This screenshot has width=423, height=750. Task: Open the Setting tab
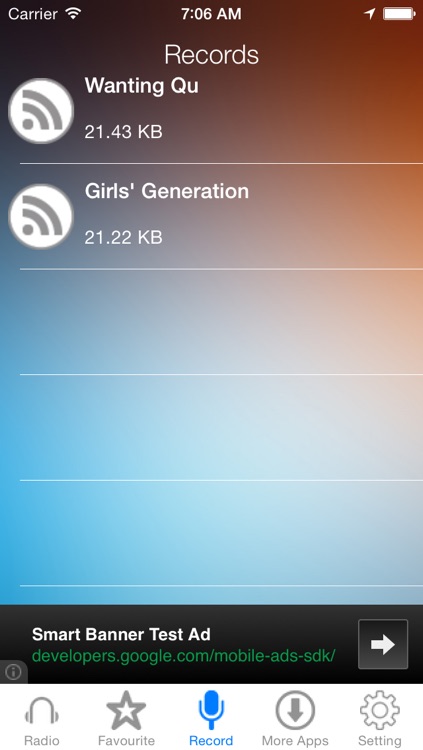coord(380,718)
